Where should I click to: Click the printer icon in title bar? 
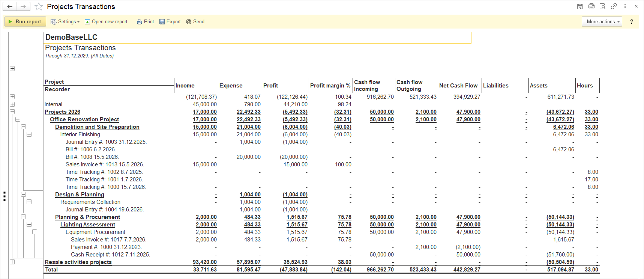pos(591,6)
